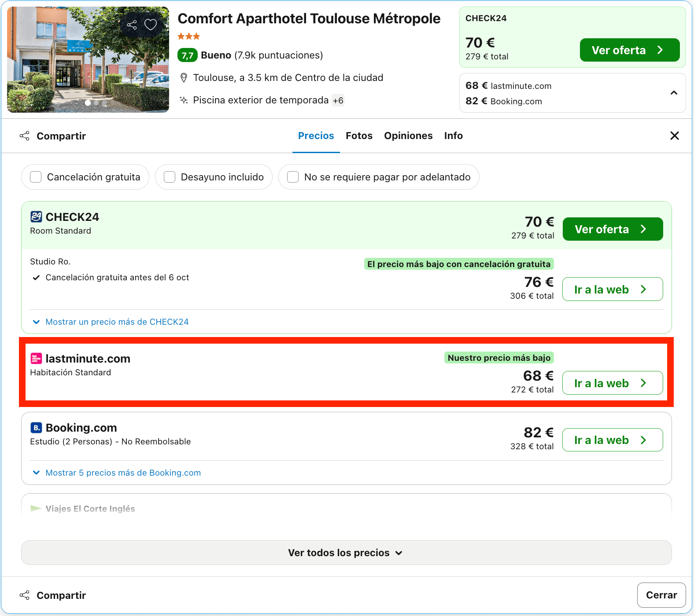The image size is (694, 616).
Task: Click Ver oferta in top CHECK24 box
Action: pos(630,50)
